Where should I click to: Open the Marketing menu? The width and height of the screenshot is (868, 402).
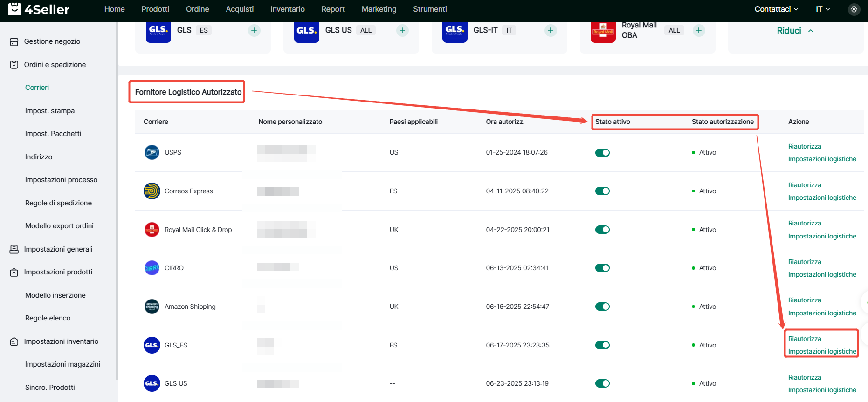[379, 9]
